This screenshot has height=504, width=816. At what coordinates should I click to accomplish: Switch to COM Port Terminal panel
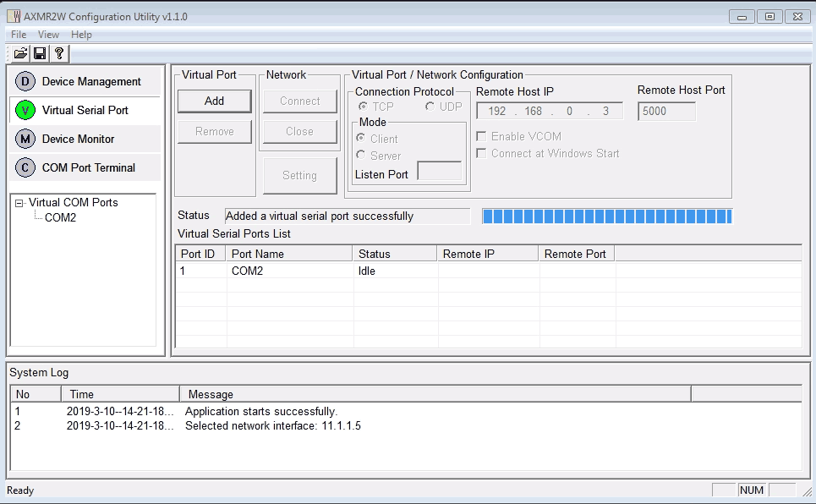click(x=85, y=167)
